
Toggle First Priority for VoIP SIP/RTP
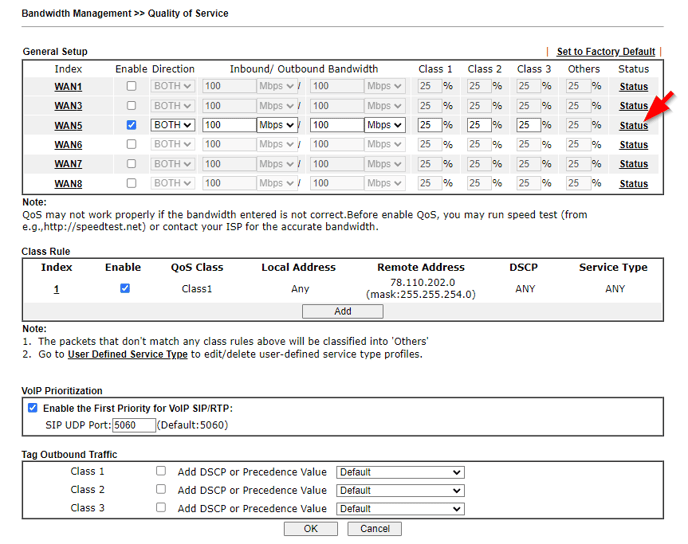32,408
